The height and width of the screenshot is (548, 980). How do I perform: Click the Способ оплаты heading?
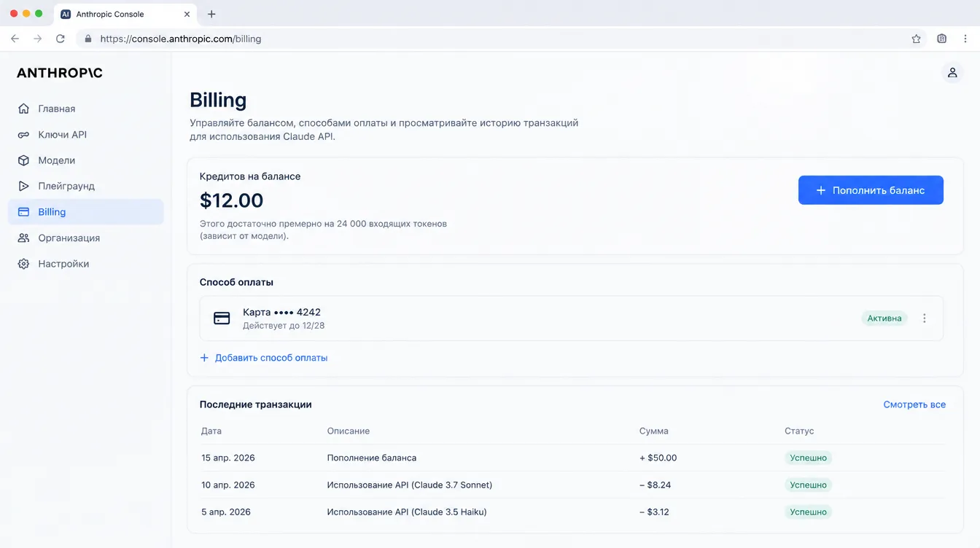click(236, 282)
